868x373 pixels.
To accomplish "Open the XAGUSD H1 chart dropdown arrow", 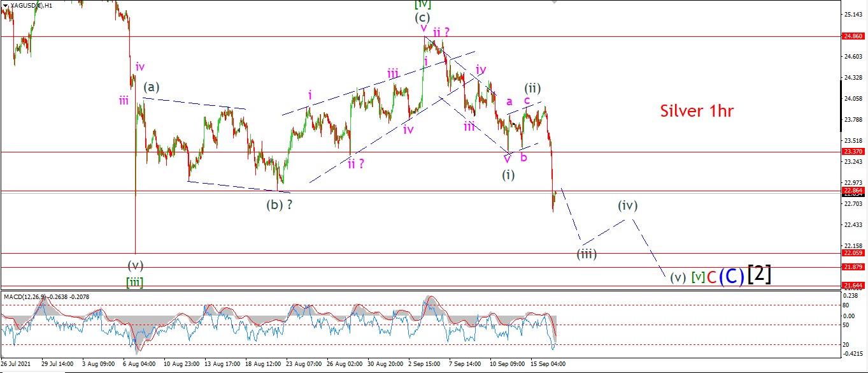I will (x=6, y=5).
